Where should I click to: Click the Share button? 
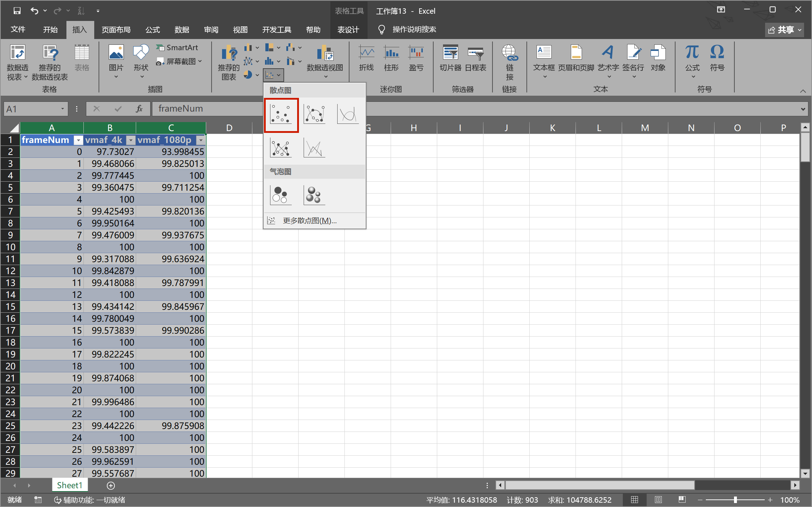[x=785, y=30]
